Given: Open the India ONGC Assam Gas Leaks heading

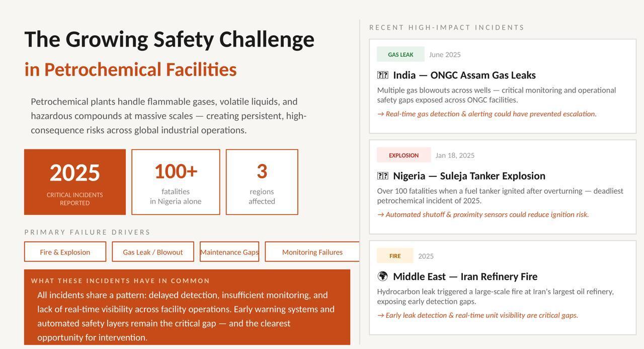Looking at the screenshot, I should pos(464,75).
